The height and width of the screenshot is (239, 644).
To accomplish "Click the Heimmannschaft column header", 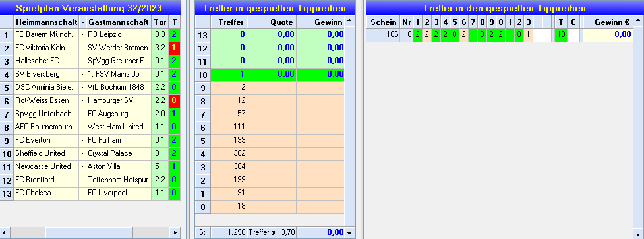I will [46, 22].
